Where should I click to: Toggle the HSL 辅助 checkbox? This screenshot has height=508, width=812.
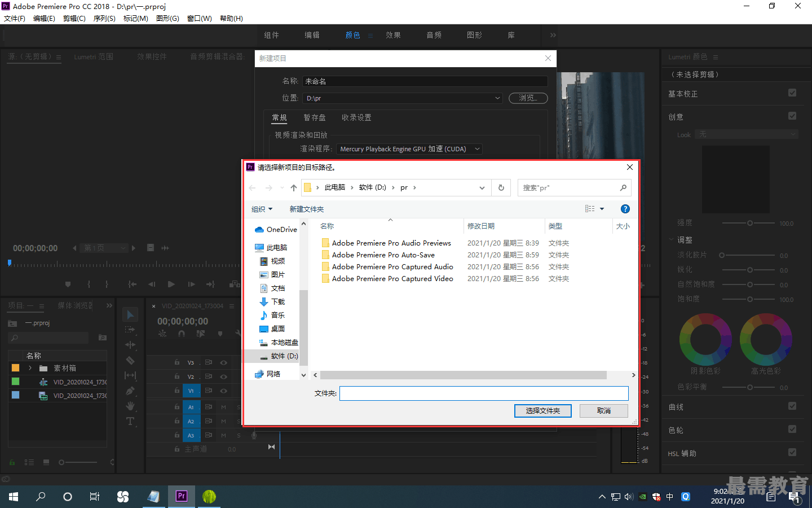792,453
